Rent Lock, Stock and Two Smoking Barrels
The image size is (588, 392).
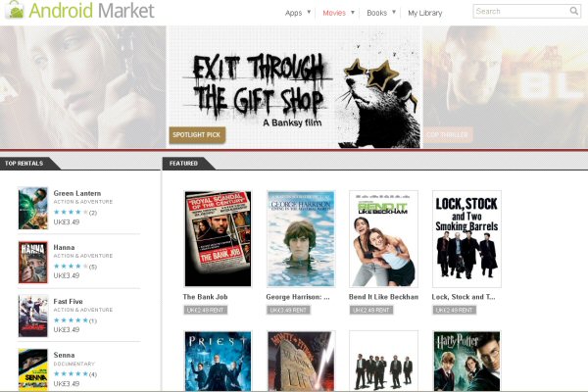click(x=455, y=311)
